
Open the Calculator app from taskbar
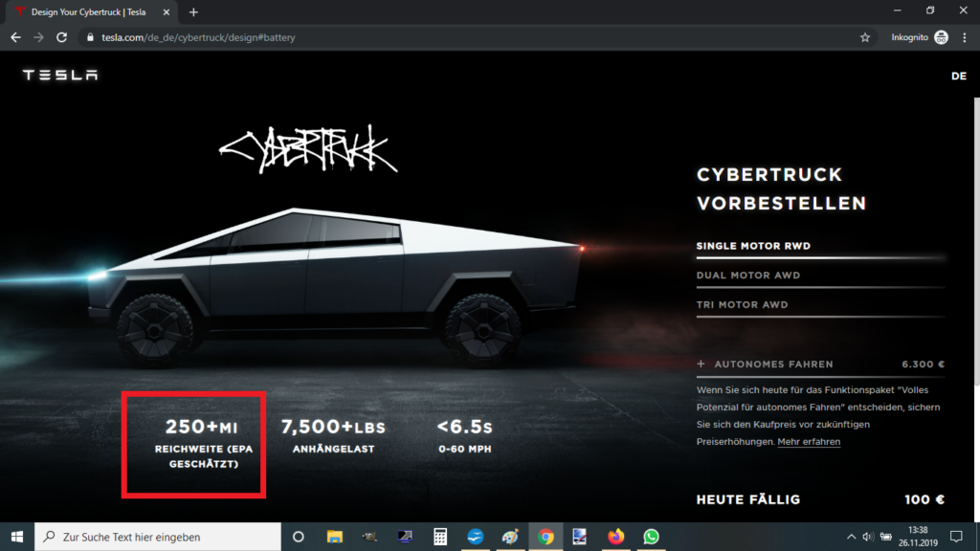tap(440, 537)
